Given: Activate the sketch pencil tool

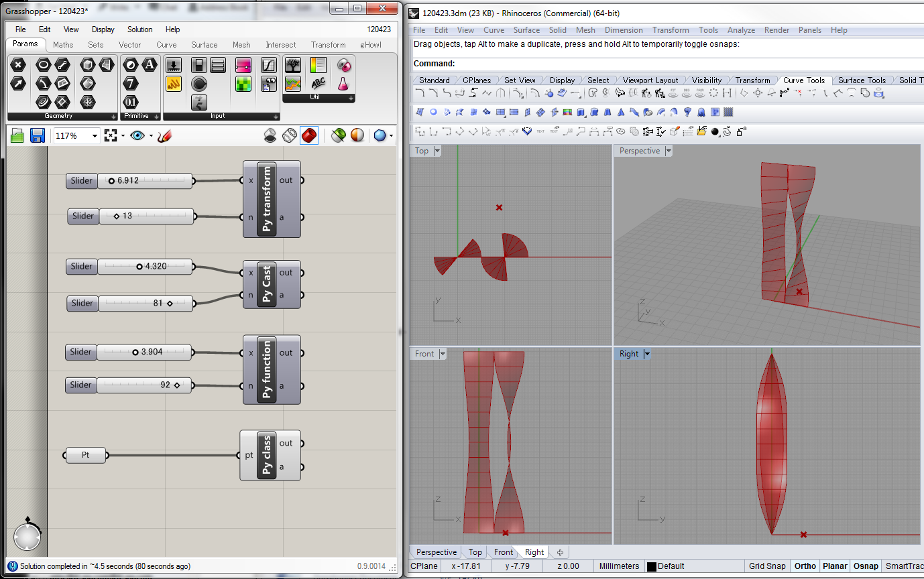Looking at the screenshot, I should pos(165,136).
